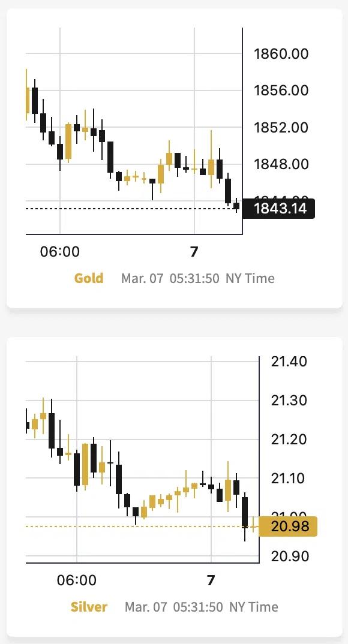Click the 1852.00 price level on gold axis

coord(281,127)
